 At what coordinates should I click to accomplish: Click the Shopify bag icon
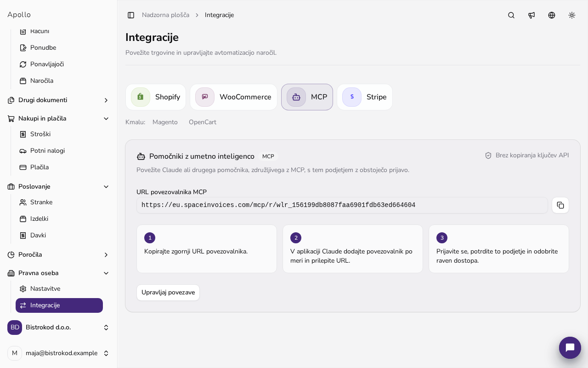[x=141, y=97]
